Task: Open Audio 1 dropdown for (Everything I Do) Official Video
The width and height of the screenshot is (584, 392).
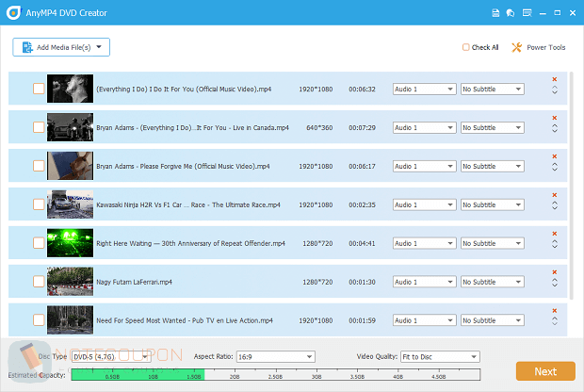Action: click(x=424, y=90)
